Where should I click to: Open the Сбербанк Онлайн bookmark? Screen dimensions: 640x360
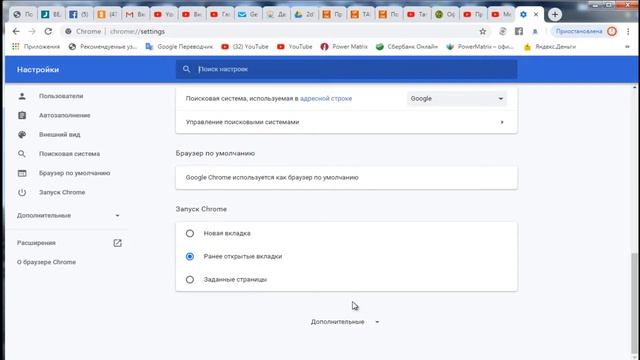407,47
